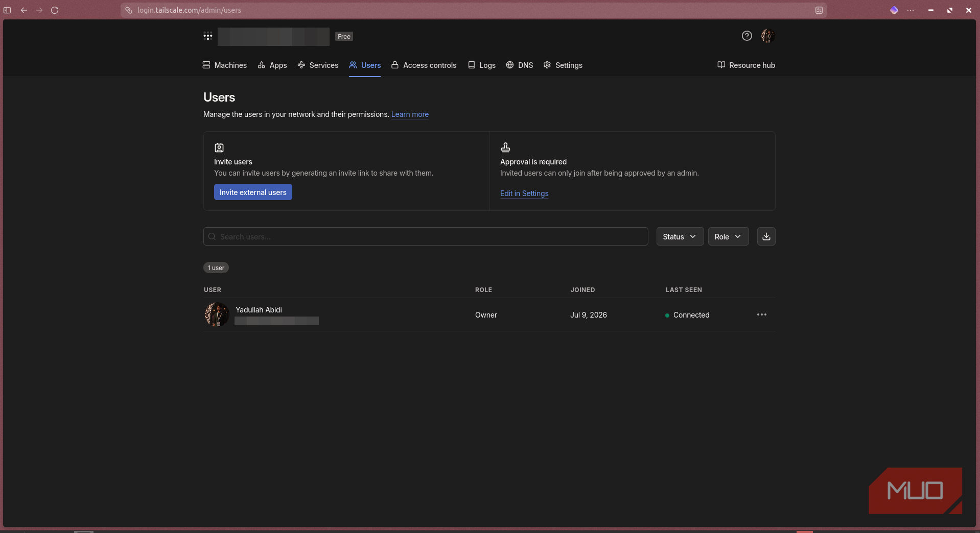The image size is (980, 533).
Task: Open the app switcher grid icon
Action: click(208, 36)
